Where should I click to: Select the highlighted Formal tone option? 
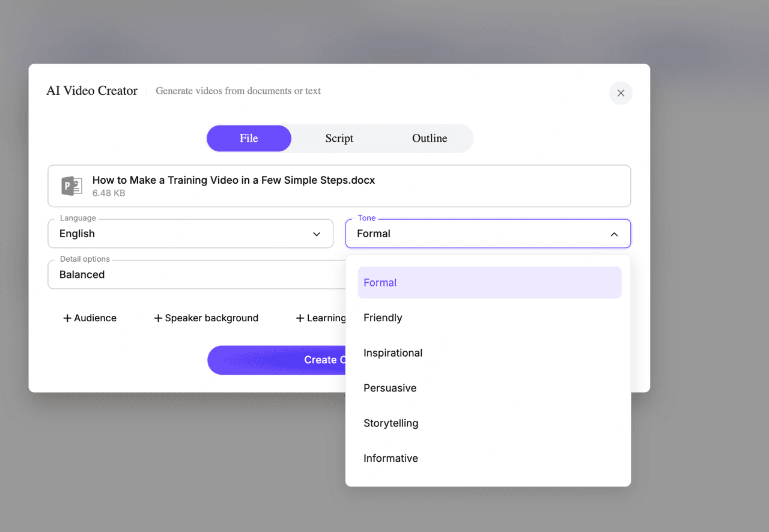point(380,283)
